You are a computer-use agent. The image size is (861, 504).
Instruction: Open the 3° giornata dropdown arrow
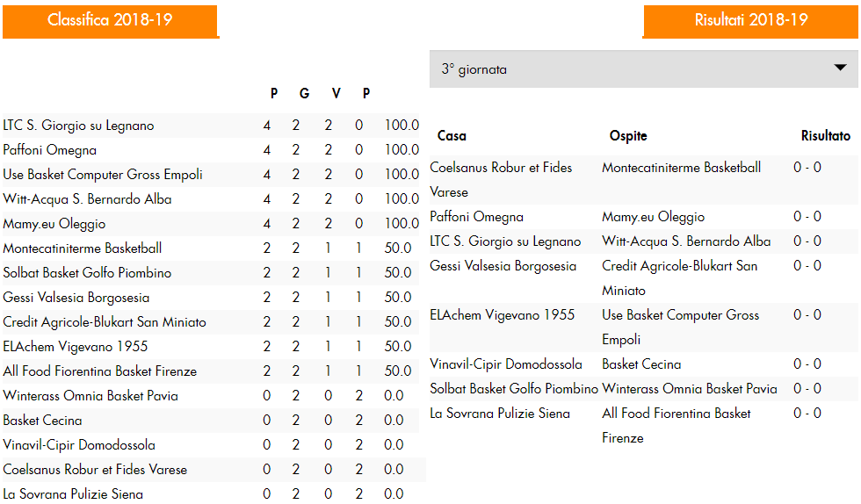(x=840, y=68)
